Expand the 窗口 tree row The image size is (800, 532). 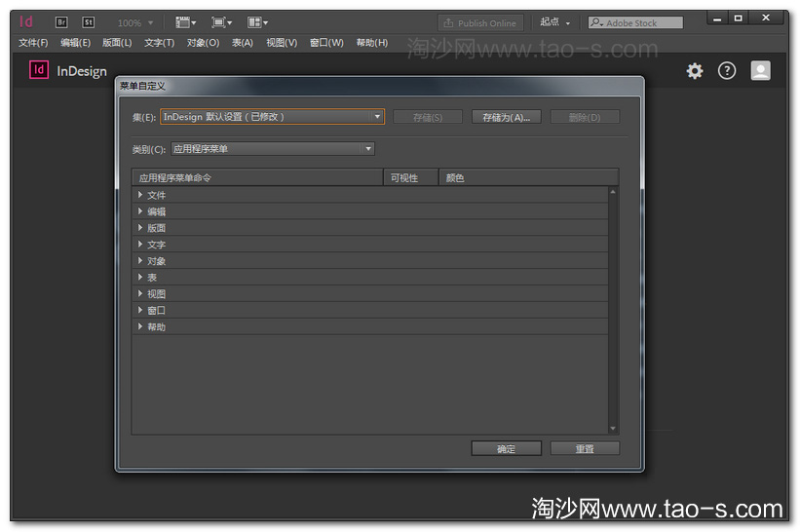click(x=139, y=310)
